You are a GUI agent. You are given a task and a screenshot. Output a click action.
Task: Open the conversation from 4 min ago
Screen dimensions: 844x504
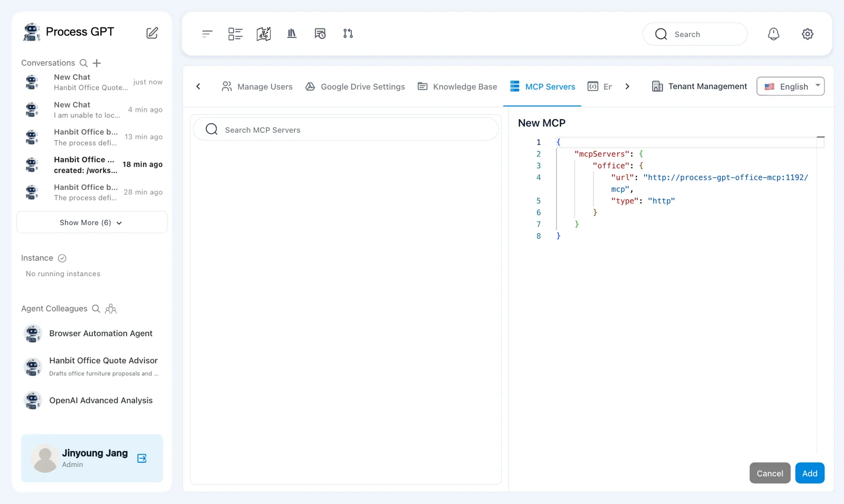pos(92,110)
